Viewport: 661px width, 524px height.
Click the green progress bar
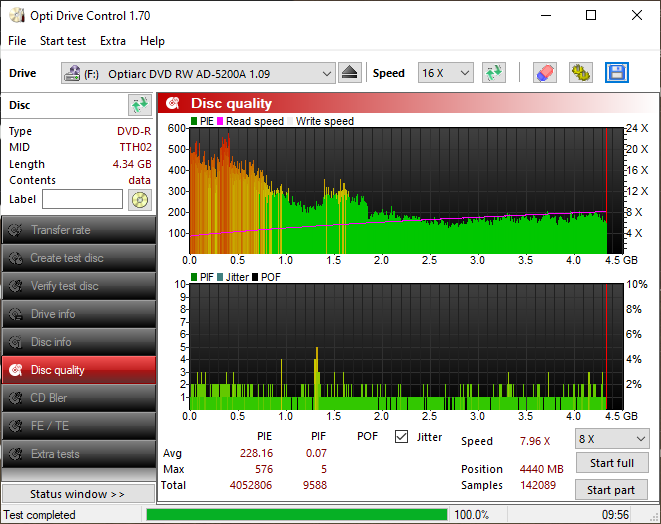pos(296,515)
